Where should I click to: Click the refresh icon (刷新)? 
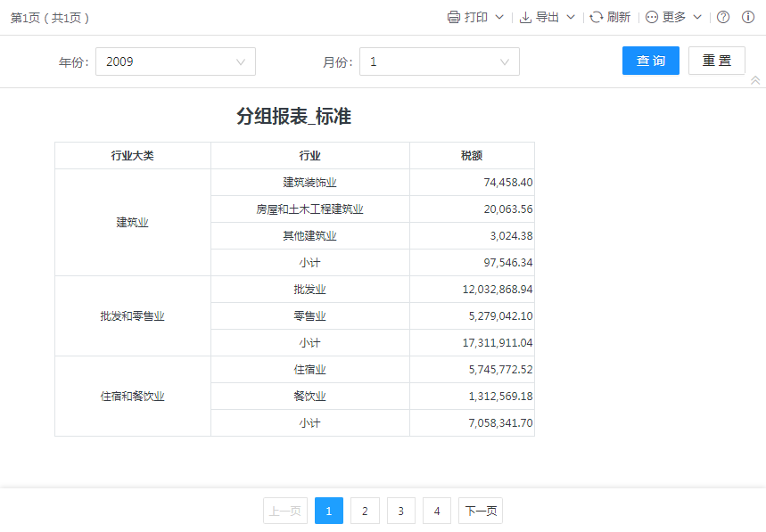(x=597, y=17)
